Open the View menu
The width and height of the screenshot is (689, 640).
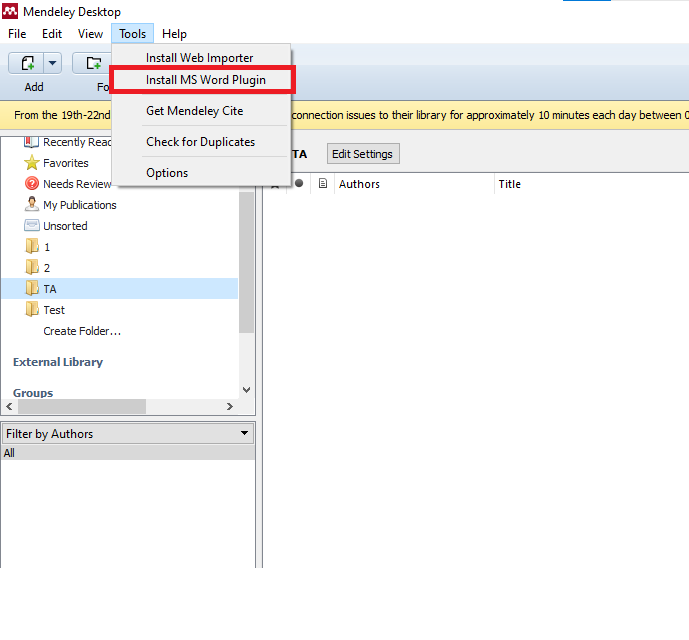90,34
